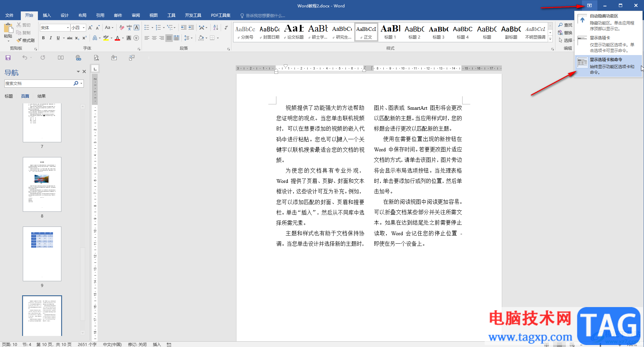The image size is (644, 347).
Task: Click the Increase Indent icon
Action: click(191, 28)
